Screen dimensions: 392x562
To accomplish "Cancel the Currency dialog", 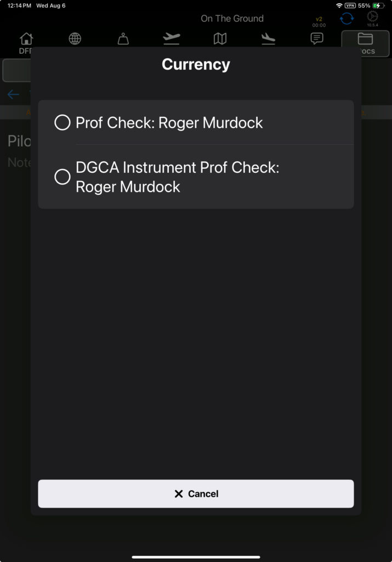I will click(x=196, y=493).
